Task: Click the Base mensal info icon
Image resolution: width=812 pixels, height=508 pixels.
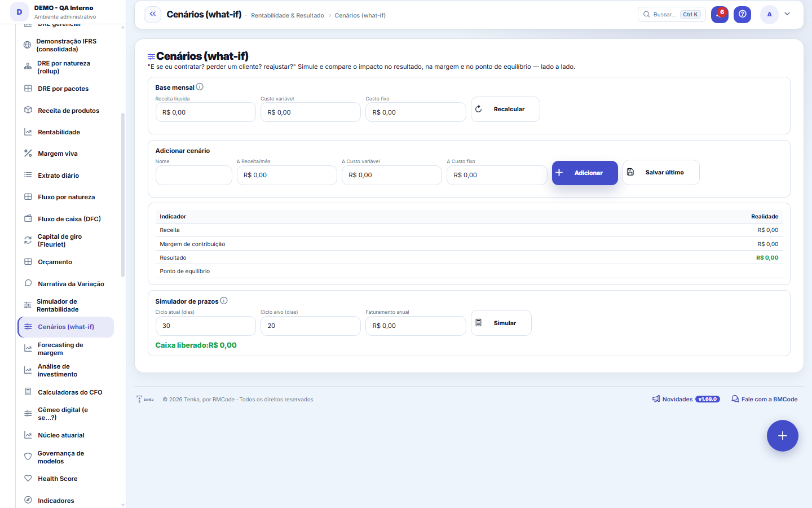Action: tap(200, 87)
